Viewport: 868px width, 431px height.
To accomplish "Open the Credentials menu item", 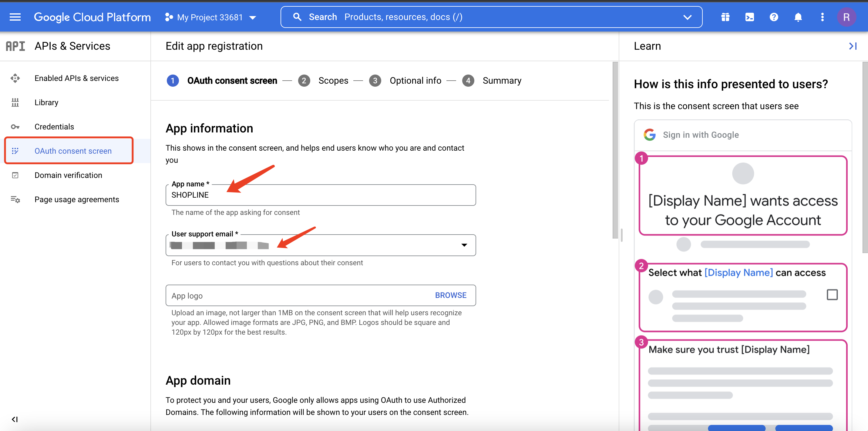I will click(54, 127).
